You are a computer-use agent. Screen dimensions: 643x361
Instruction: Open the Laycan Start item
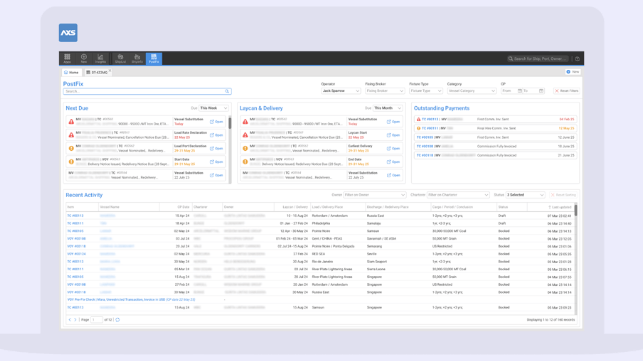point(393,135)
